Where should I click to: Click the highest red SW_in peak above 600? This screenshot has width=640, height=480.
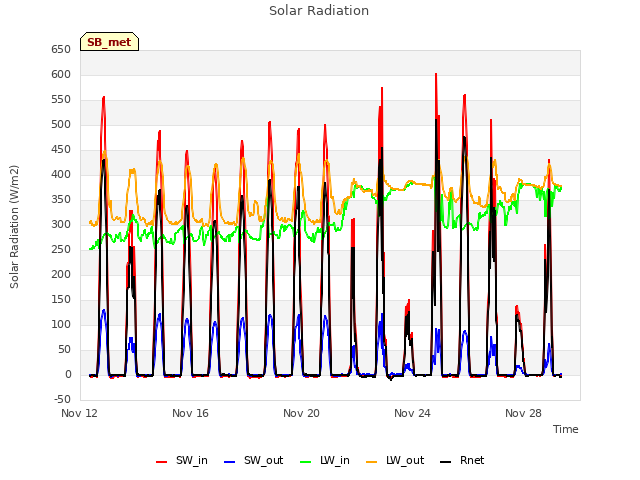click(436, 74)
